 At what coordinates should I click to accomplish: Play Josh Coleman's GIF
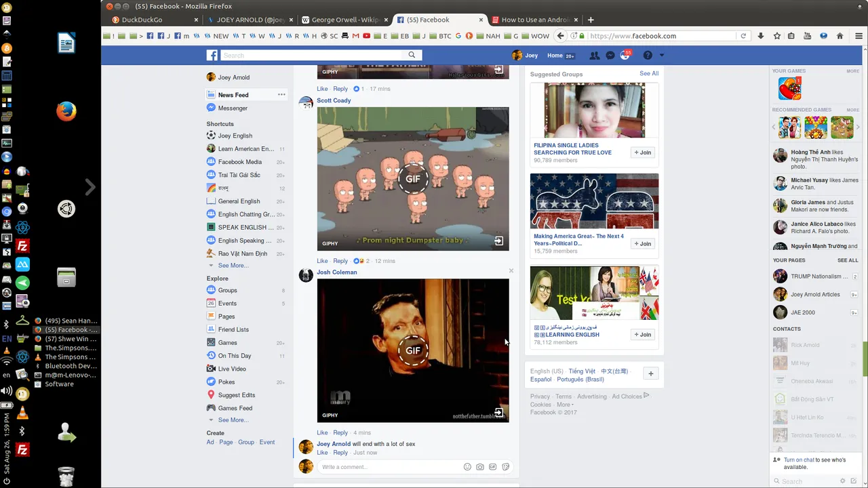coord(413,350)
